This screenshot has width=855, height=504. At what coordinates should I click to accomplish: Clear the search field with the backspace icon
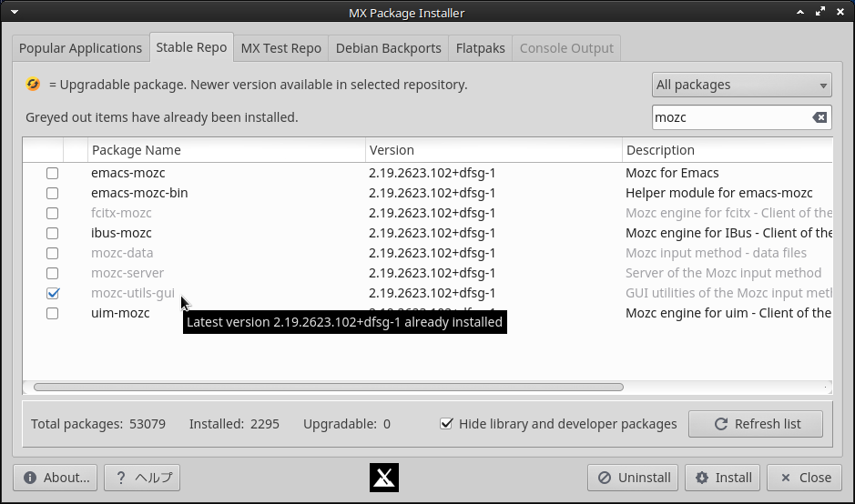pos(819,117)
